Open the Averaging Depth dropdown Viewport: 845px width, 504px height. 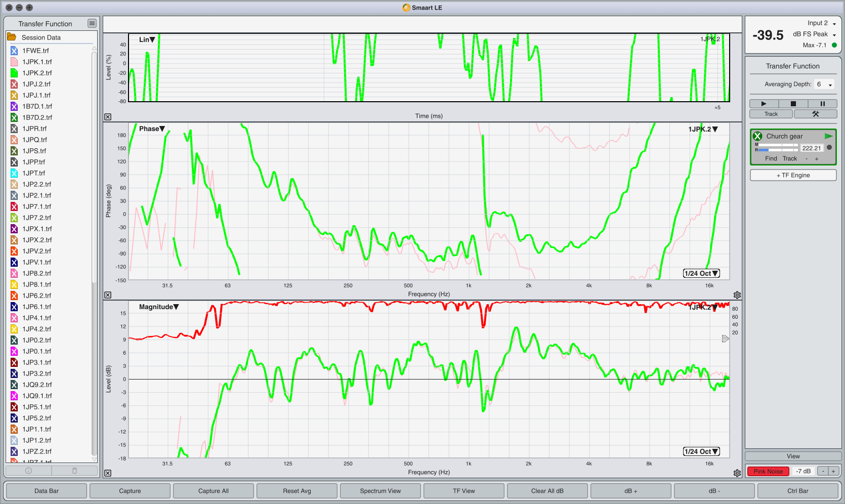point(824,85)
